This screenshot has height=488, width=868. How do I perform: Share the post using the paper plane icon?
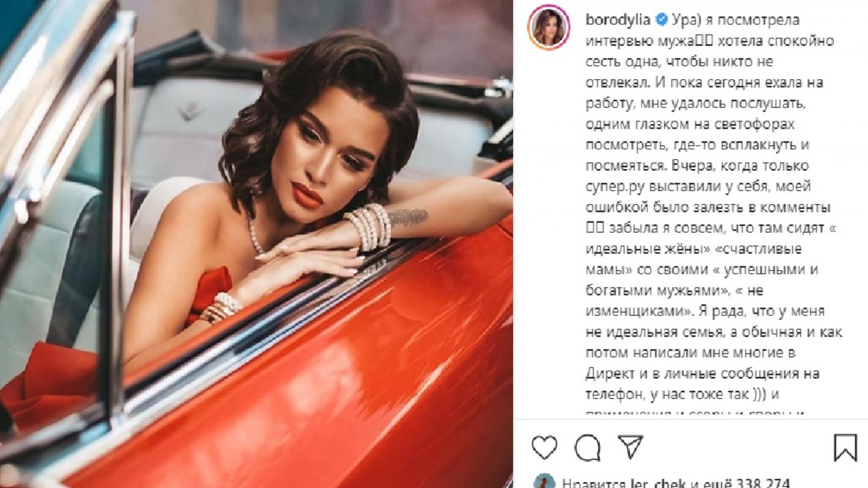coord(631,447)
